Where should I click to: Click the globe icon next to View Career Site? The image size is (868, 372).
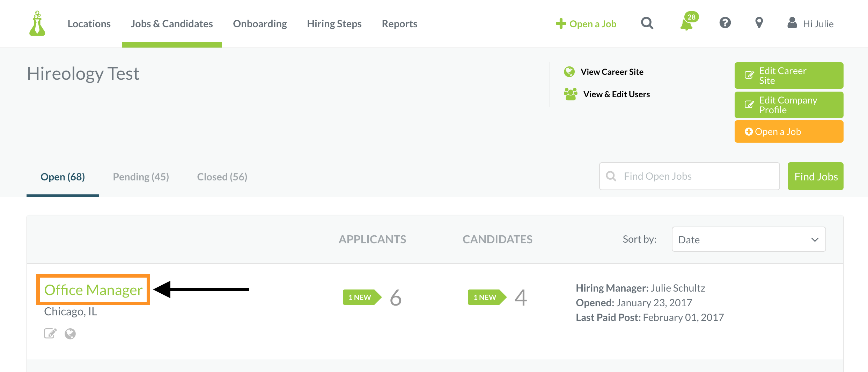coord(569,72)
